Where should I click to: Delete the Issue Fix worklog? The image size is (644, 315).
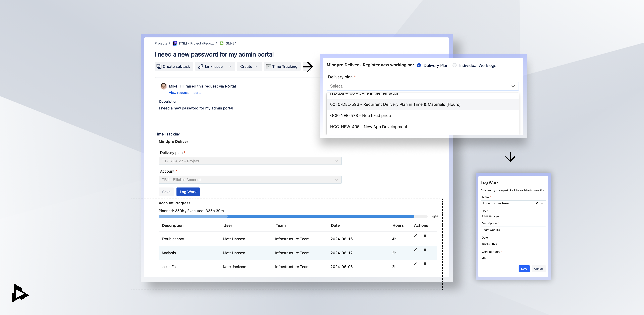pyautogui.click(x=425, y=263)
